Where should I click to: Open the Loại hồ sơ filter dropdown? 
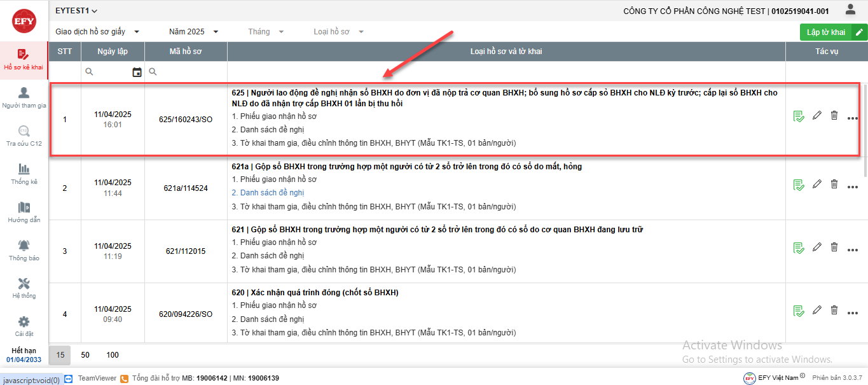click(338, 32)
